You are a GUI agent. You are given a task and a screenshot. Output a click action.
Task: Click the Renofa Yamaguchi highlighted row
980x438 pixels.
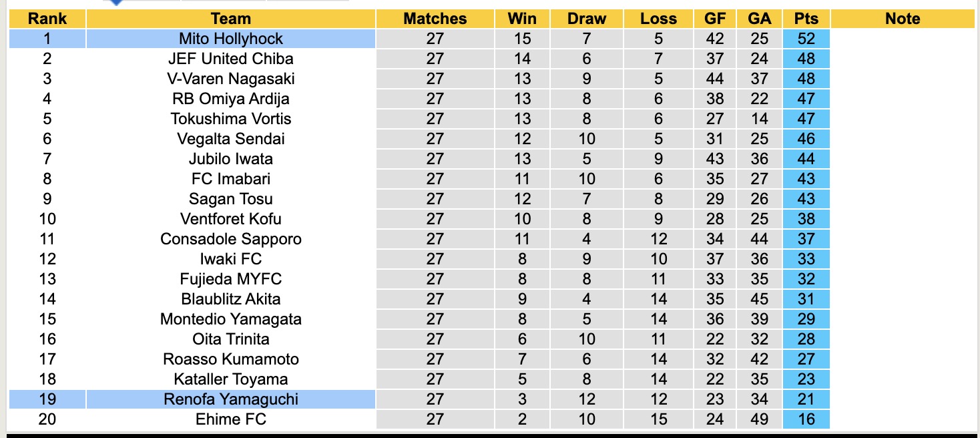click(x=230, y=399)
